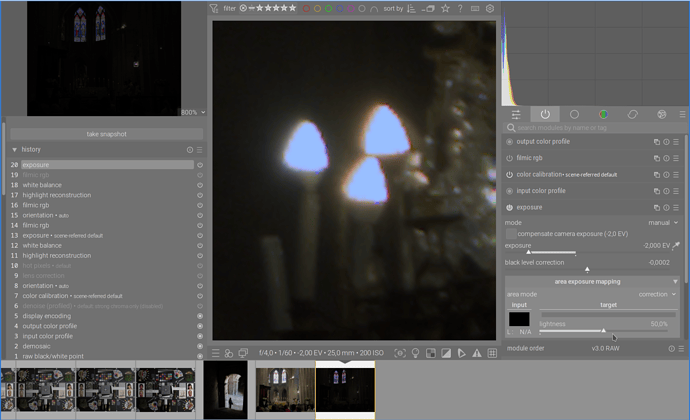Open multiple instances menu for exposure module
The height and width of the screenshot is (420, 690).
tap(657, 207)
